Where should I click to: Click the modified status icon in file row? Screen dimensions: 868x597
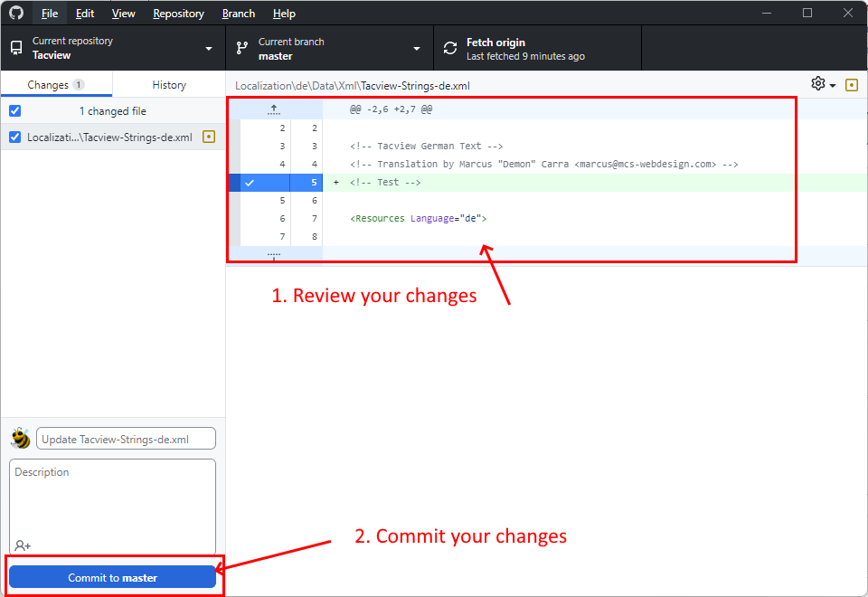209,137
